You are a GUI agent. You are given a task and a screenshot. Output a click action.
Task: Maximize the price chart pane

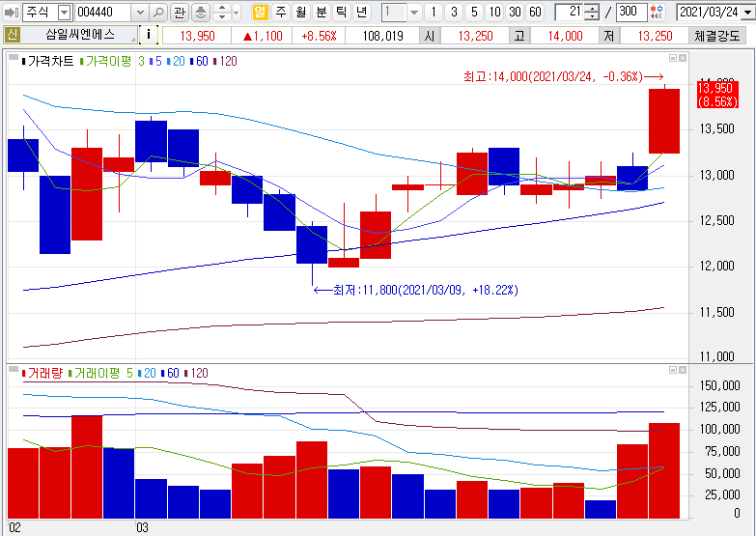(673, 58)
